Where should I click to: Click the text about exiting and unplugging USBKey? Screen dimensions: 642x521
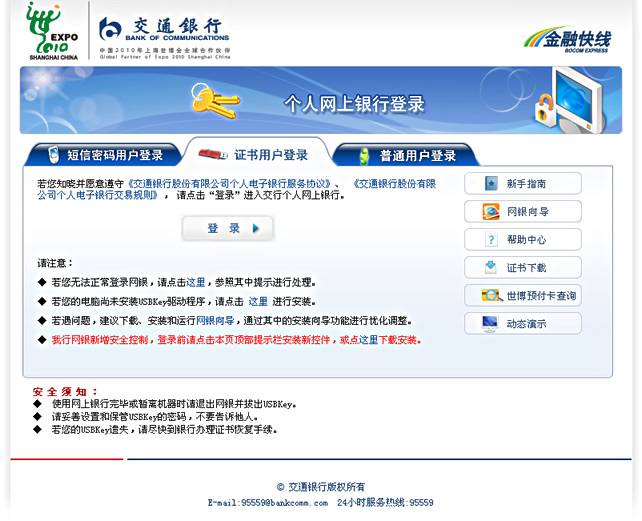(174, 404)
